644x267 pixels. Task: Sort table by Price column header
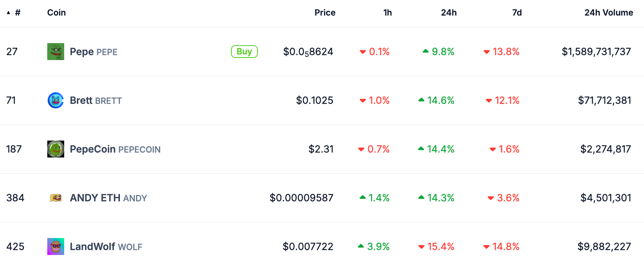pyautogui.click(x=325, y=13)
